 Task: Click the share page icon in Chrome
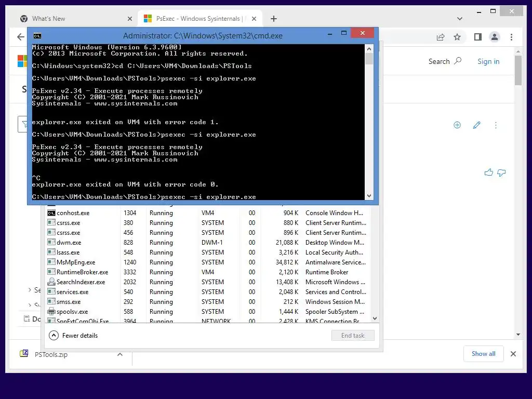pyautogui.click(x=441, y=37)
